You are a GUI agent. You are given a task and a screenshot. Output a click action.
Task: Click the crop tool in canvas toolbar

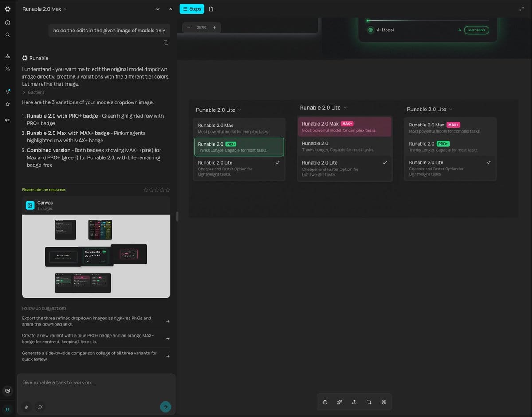point(369,402)
